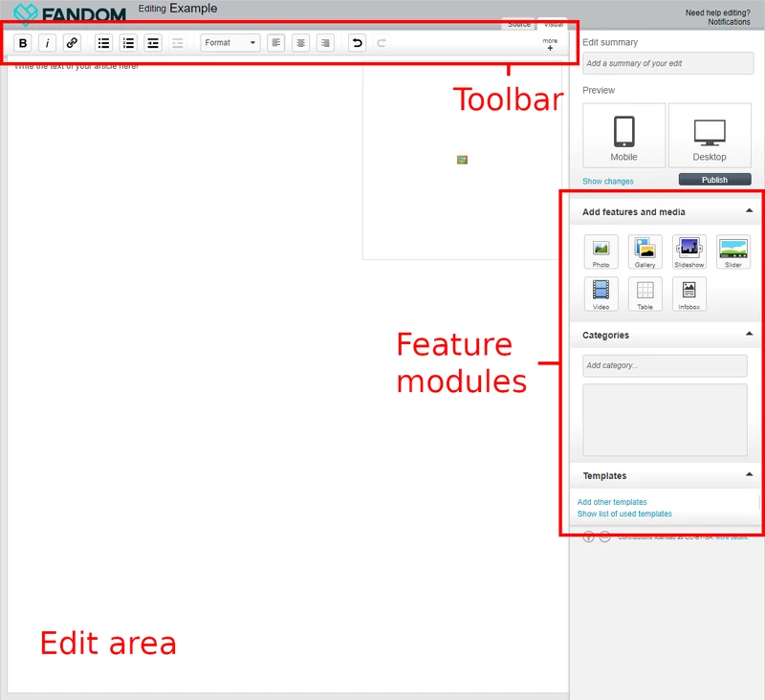Click the insert link icon

coord(72,43)
